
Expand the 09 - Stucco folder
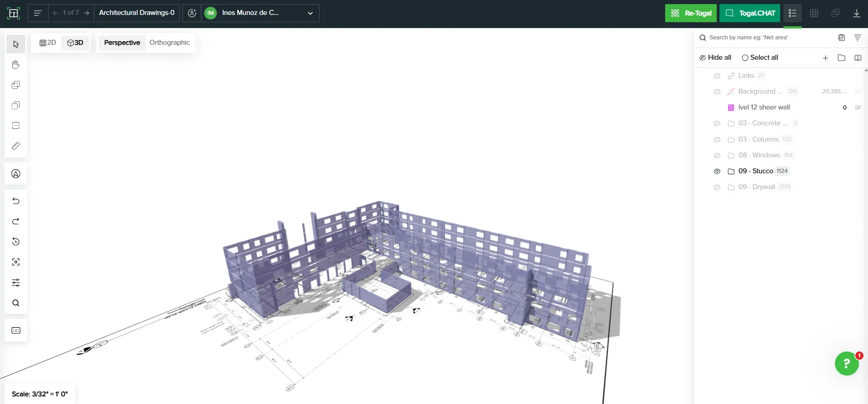731,171
